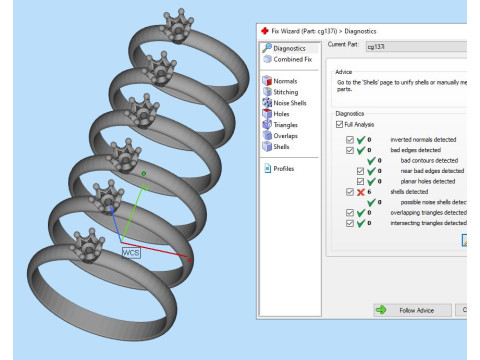
Task: Click the red X beside shells detected
Action: [361, 192]
